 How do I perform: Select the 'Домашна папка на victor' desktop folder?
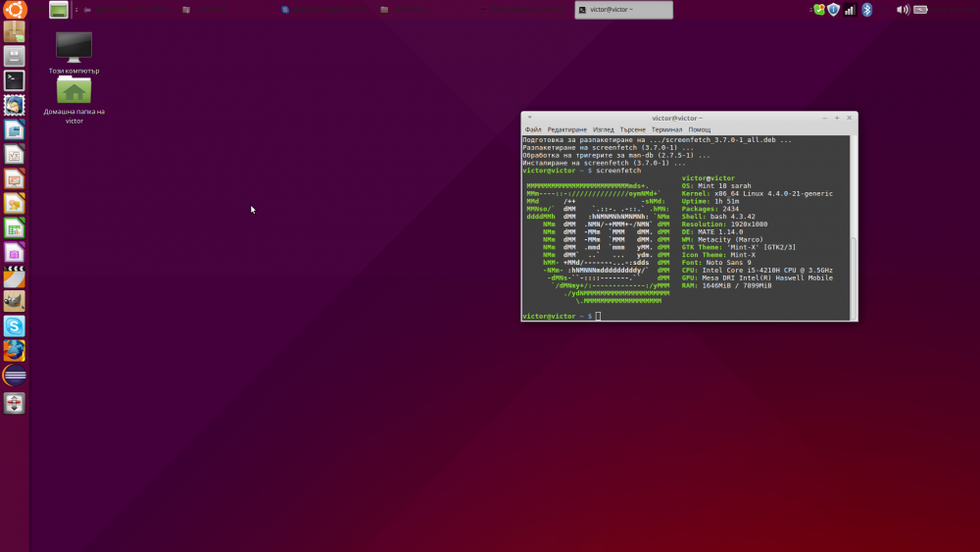pyautogui.click(x=73, y=101)
